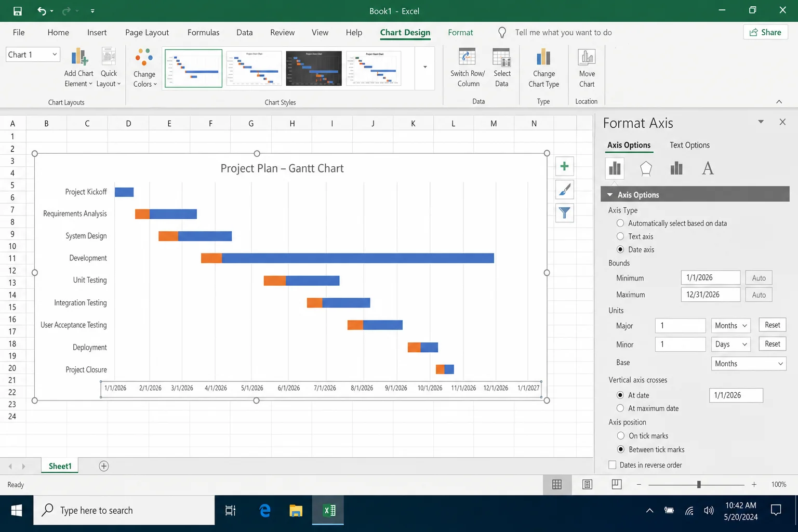798x532 pixels.
Task: Open Change Colors palette
Action: point(144,68)
